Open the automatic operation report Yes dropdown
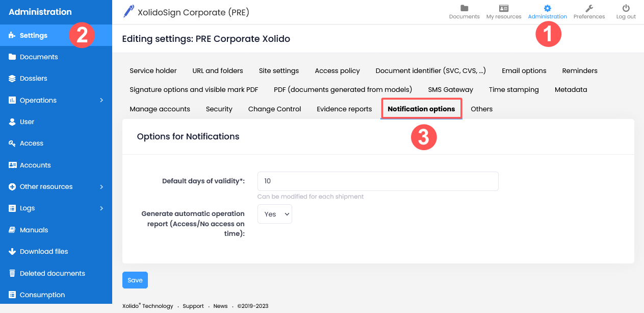The image size is (644, 313). [275, 214]
